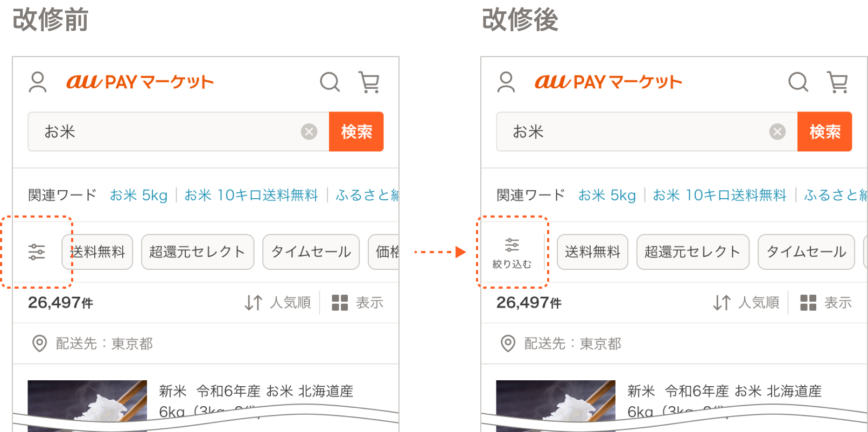Open the cart icon in 改修後 header

click(x=838, y=82)
